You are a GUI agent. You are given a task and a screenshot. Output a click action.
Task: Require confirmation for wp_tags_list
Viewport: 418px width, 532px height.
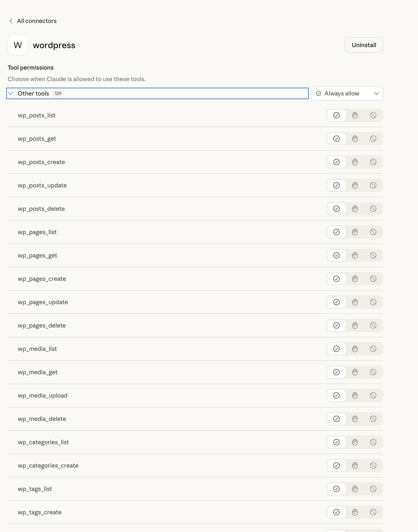[x=355, y=489]
